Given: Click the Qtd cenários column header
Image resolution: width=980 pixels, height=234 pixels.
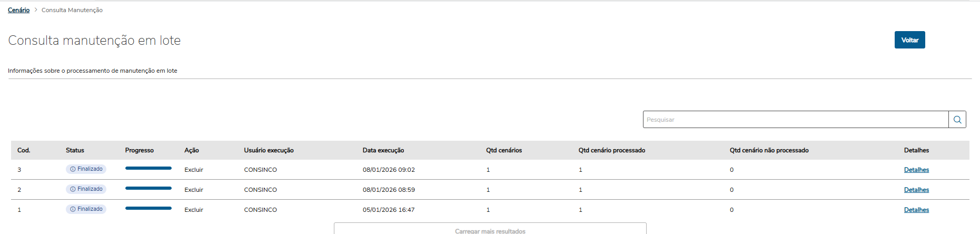Looking at the screenshot, I should (x=504, y=150).
